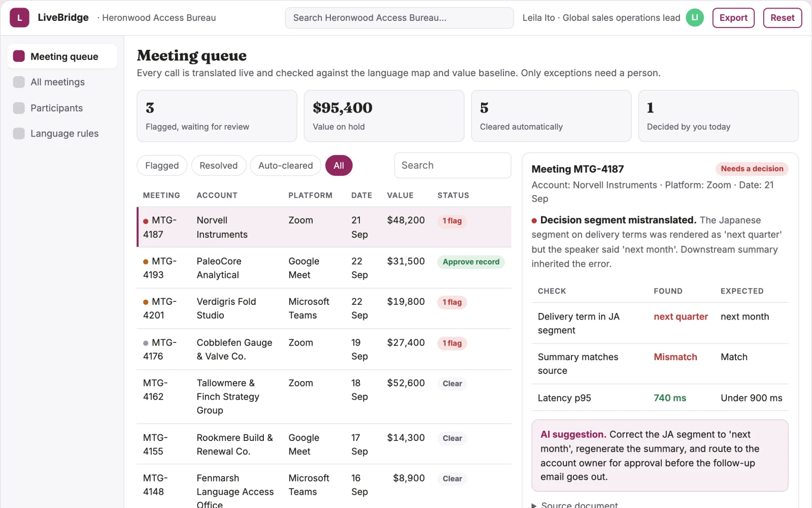The height and width of the screenshot is (508, 812).
Task: Click the 740 ms latency value
Action: (x=670, y=398)
